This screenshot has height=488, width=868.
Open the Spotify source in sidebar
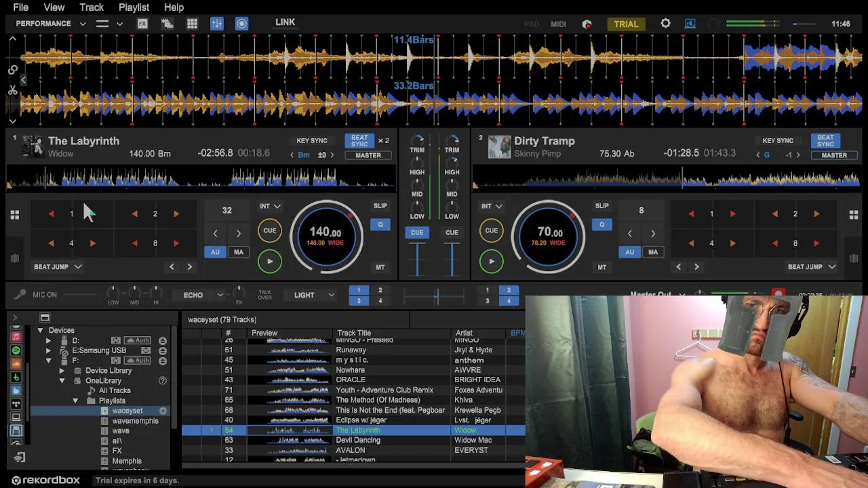[x=16, y=350]
